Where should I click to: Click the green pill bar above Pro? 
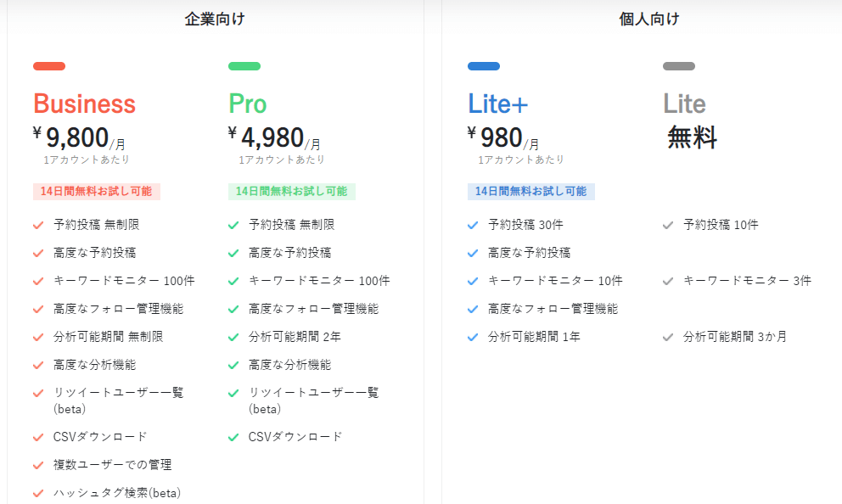coord(244,66)
